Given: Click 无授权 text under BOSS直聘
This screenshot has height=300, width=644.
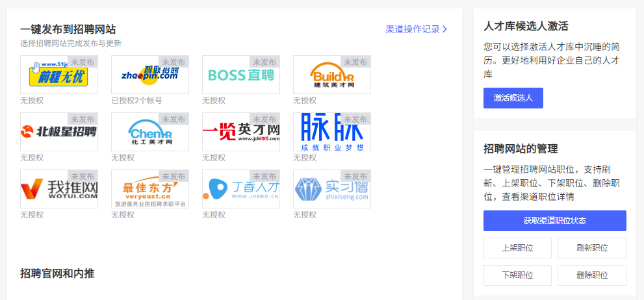Looking at the screenshot, I should pyautogui.click(x=214, y=101).
